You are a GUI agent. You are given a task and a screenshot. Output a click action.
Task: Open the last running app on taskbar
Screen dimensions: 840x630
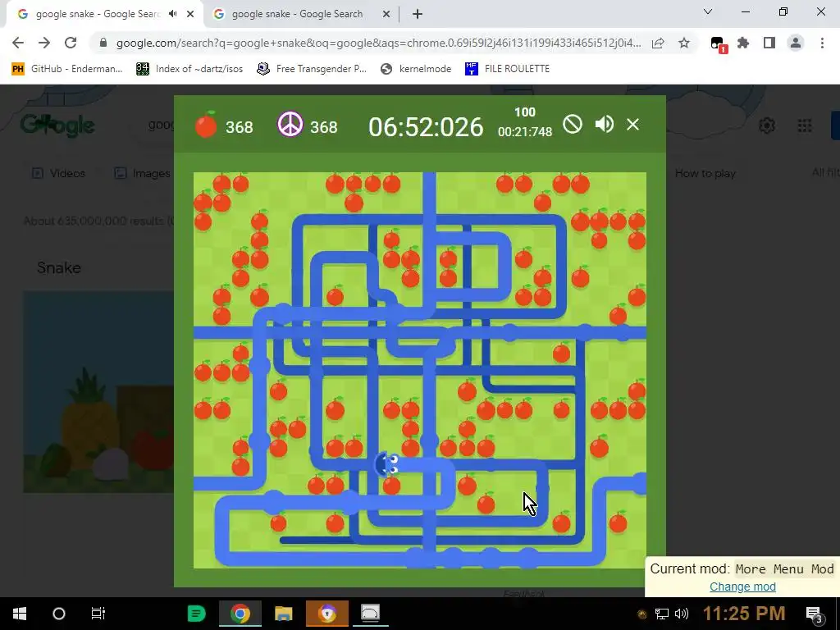370,614
